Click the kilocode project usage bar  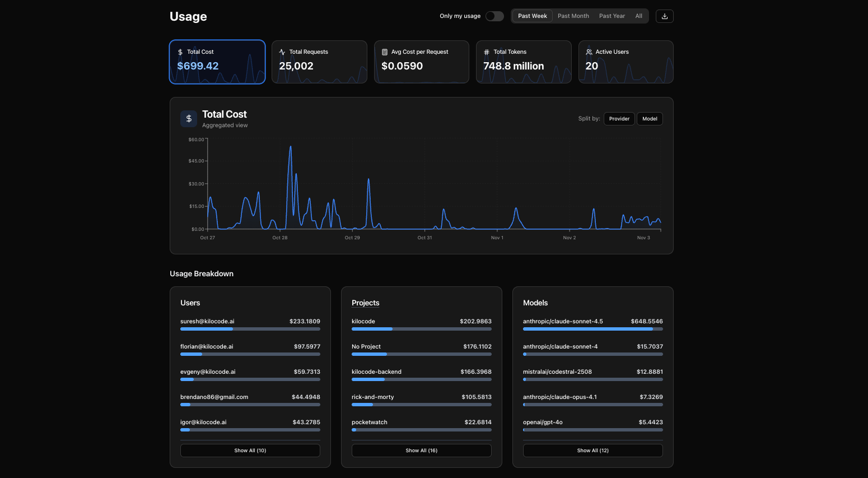(x=422, y=329)
